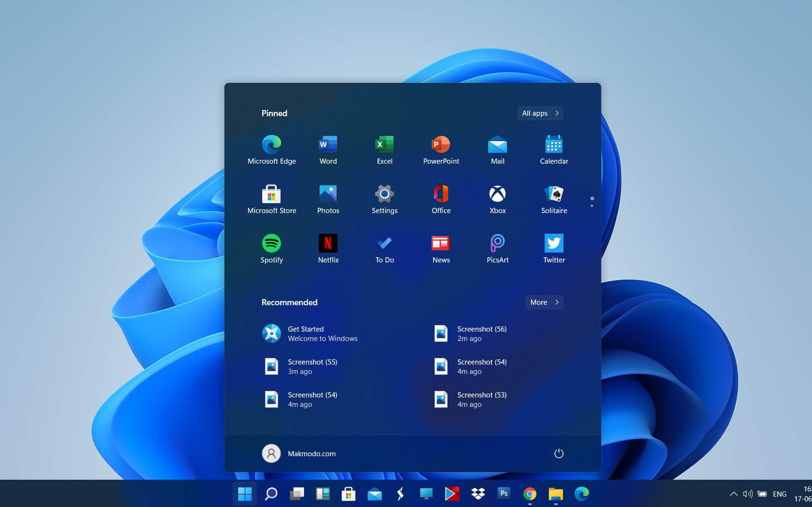
Task: Open Spotify from pinned apps
Action: [272, 248]
